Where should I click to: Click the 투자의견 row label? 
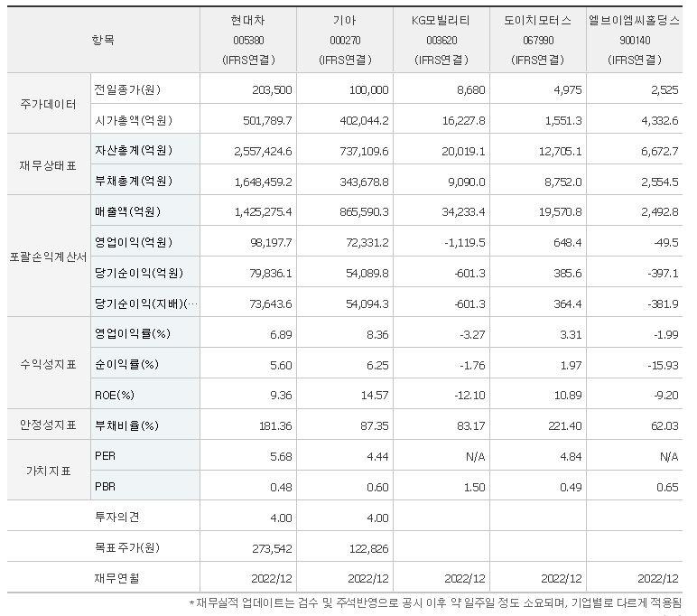[x=116, y=517]
